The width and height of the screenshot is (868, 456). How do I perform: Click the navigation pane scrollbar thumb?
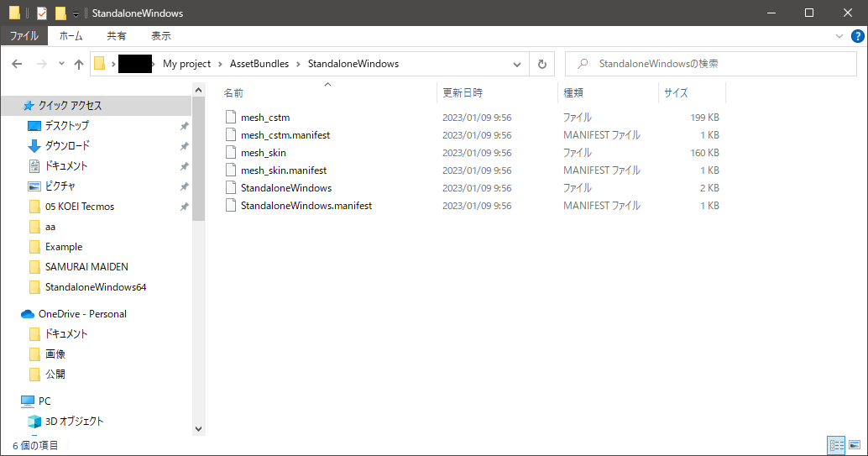pyautogui.click(x=199, y=159)
